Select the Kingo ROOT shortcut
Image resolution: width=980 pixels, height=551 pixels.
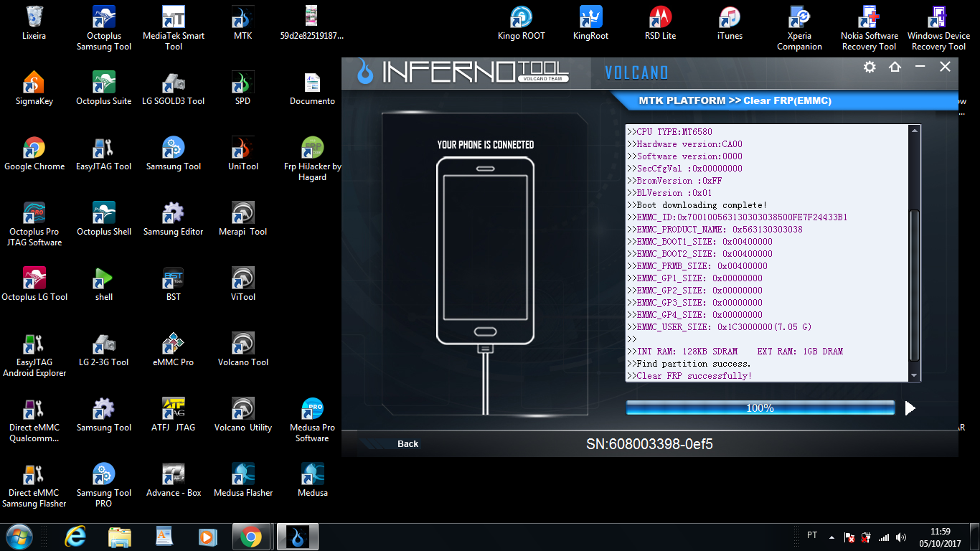pos(522,23)
